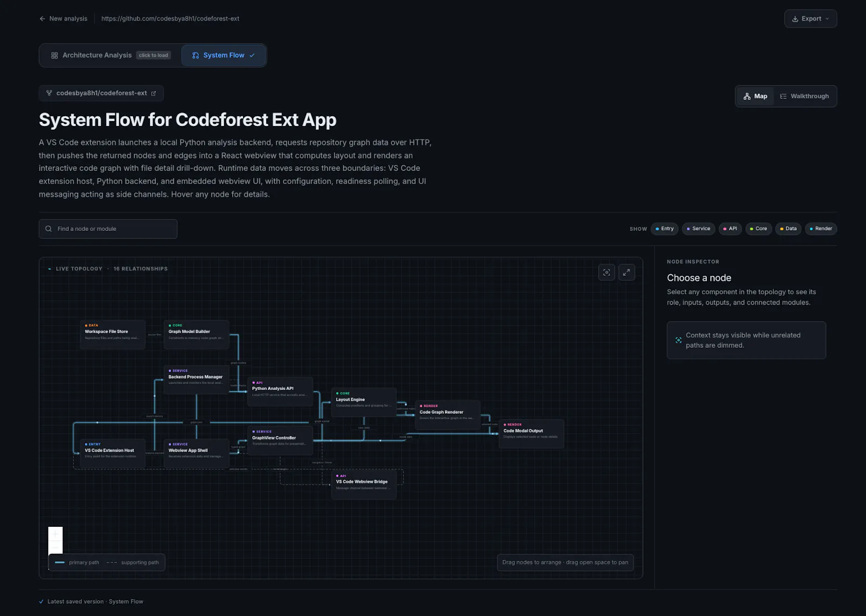Open the Export dropdown
Viewport: 866px width, 616px height.
tap(810, 18)
